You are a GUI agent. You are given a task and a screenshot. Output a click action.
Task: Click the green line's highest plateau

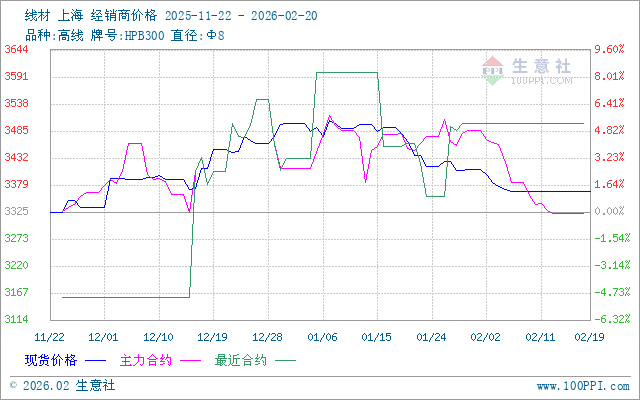point(347,72)
